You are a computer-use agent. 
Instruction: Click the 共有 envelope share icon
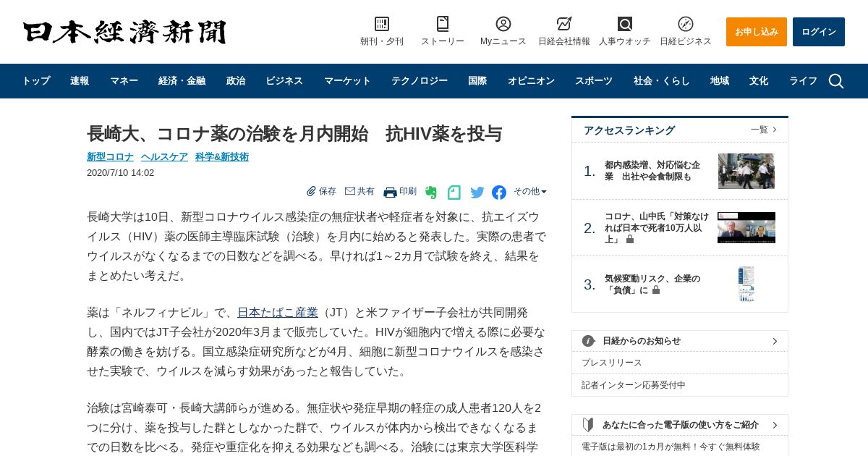[350, 191]
